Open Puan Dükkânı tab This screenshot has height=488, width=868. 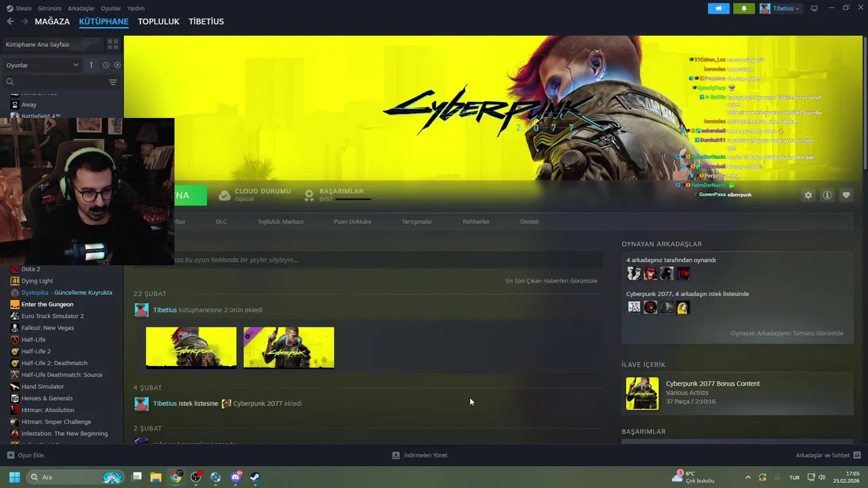[352, 222]
